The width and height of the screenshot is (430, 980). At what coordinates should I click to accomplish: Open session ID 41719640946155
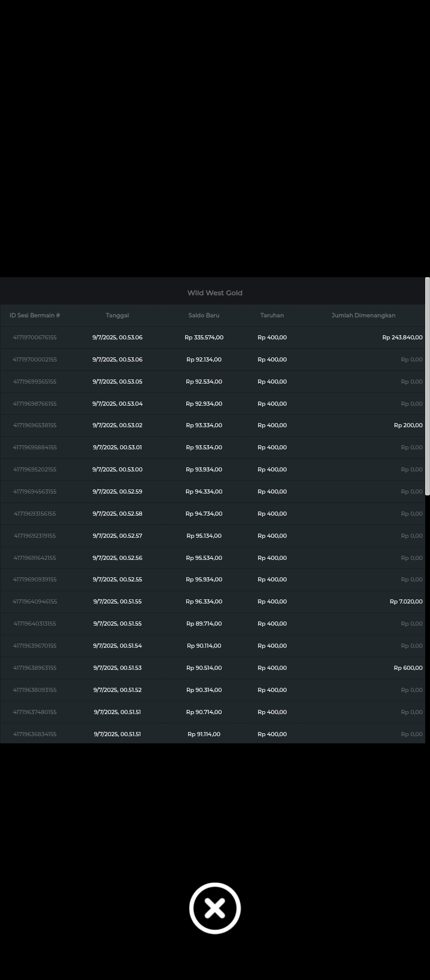point(35,602)
